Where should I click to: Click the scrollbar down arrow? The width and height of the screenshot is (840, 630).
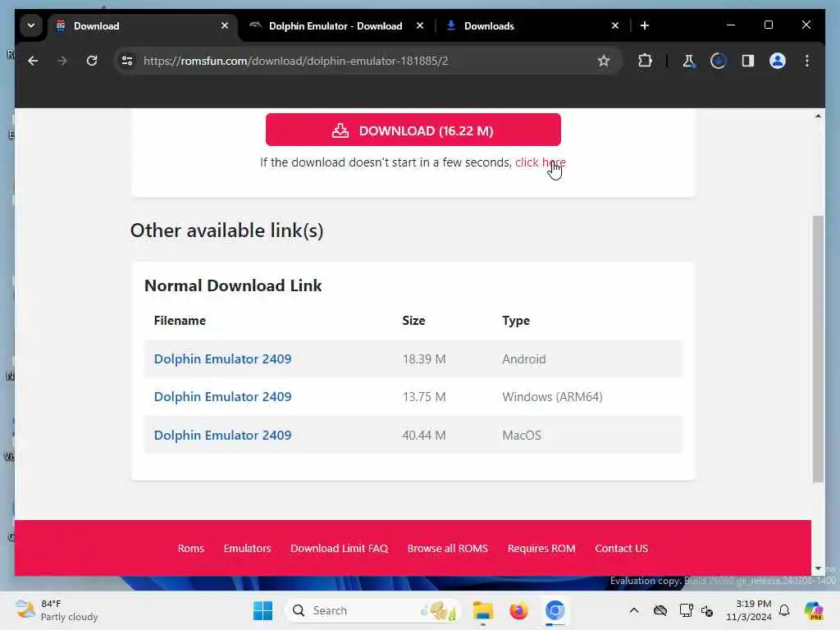click(x=818, y=568)
